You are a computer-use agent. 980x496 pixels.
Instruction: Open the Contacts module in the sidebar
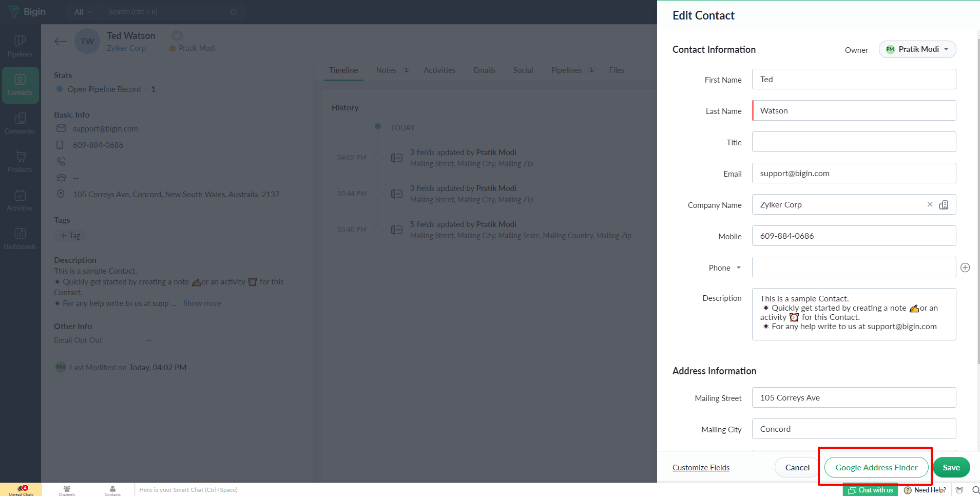[20, 85]
